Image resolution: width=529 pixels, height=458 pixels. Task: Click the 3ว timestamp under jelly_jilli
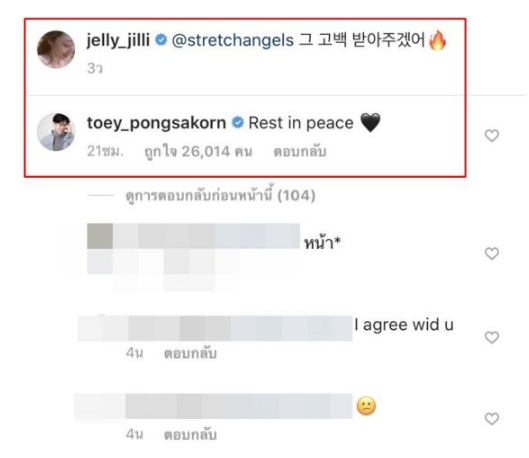coord(95,68)
